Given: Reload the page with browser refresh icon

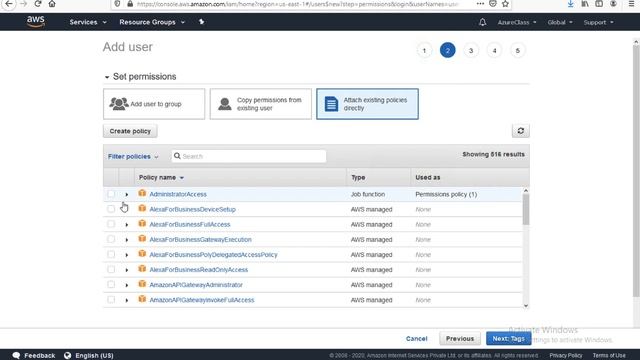Looking at the screenshot, I should point(38,4).
